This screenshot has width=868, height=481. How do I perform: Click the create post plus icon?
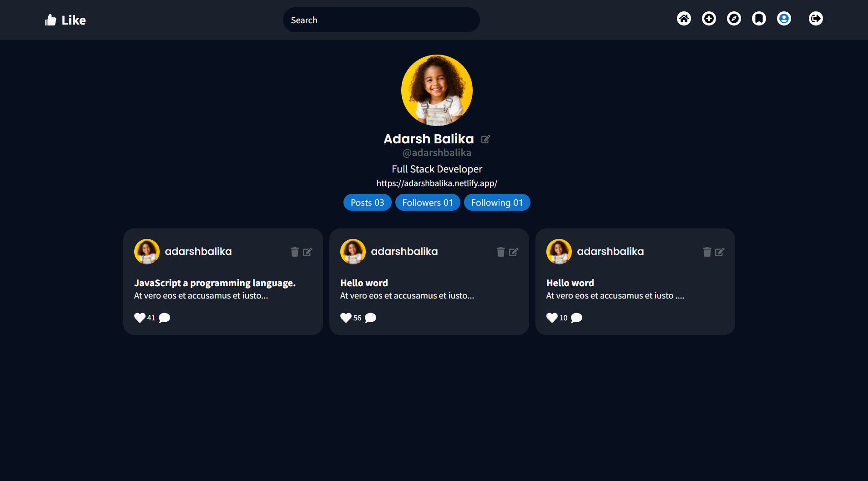[709, 19]
